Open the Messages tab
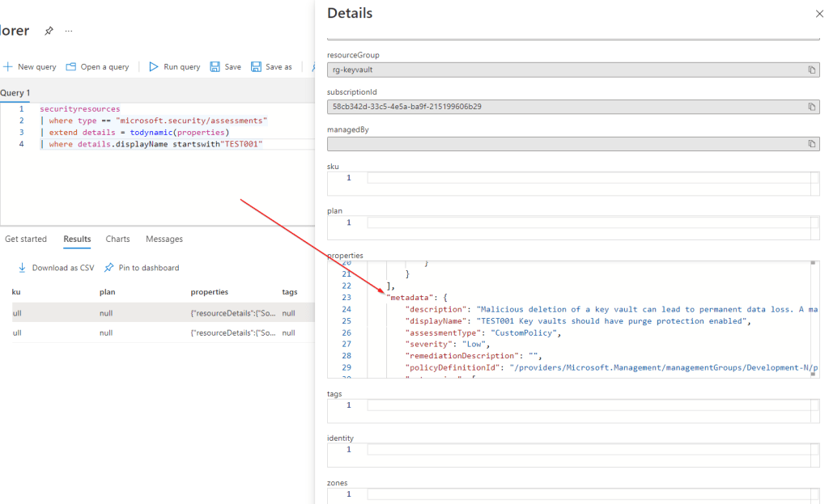Image resolution: width=829 pixels, height=504 pixels. pyautogui.click(x=164, y=239)
